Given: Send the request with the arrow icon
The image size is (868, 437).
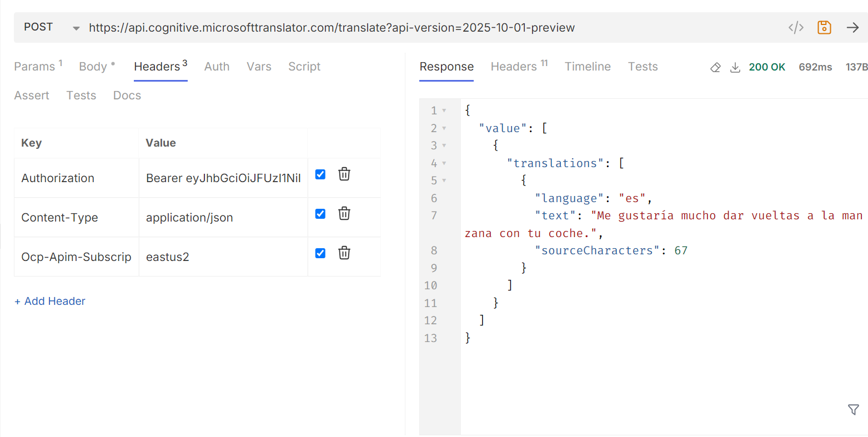Looking at the screenshot, I should 852,28.
